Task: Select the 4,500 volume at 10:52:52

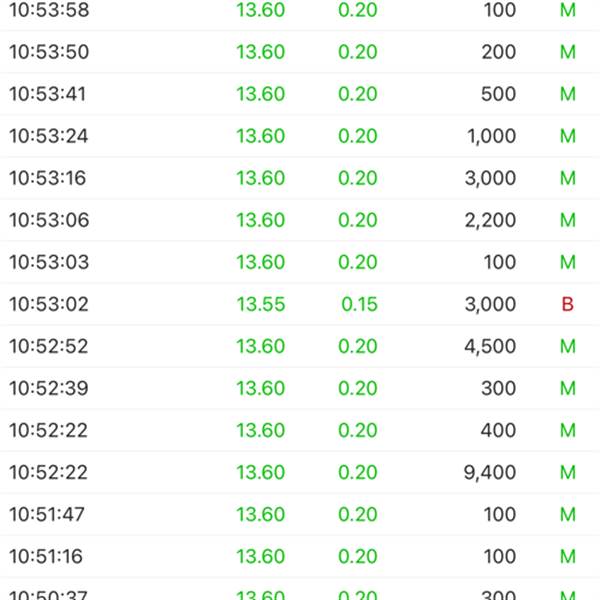Action: point(490,346)
